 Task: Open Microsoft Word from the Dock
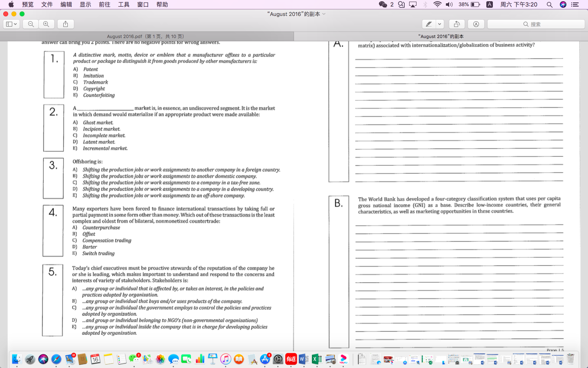pos(304,359)
